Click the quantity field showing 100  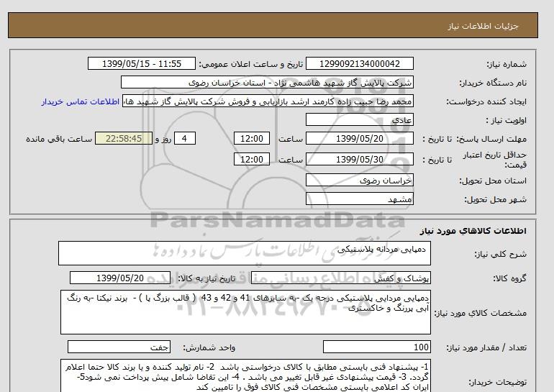377,346
